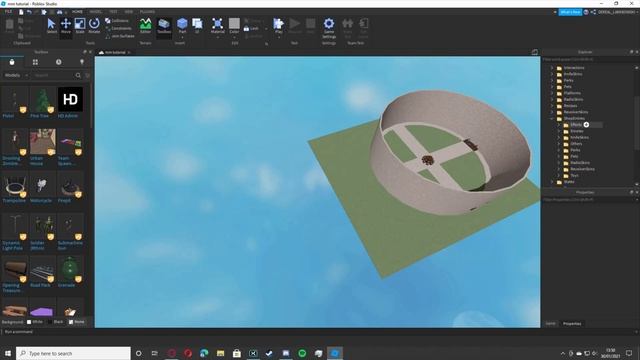Collapse the expanded folder above the selected row

552,118
